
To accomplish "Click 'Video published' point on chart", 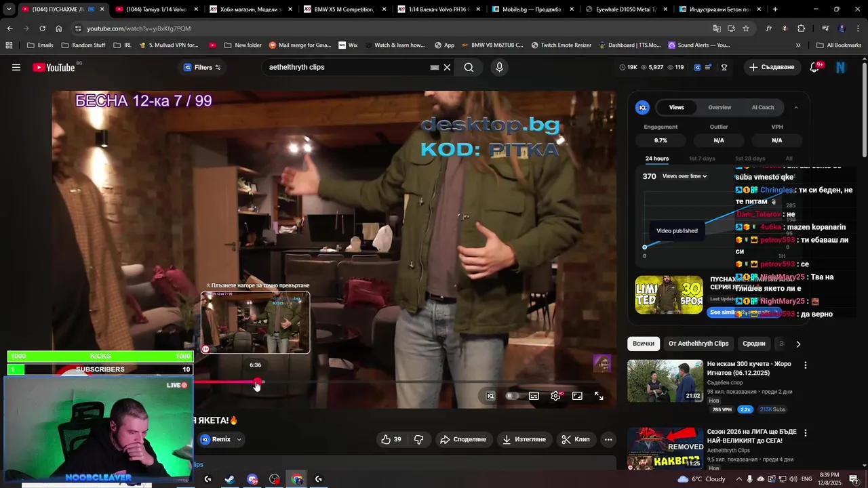I will (x=645, y=247).
